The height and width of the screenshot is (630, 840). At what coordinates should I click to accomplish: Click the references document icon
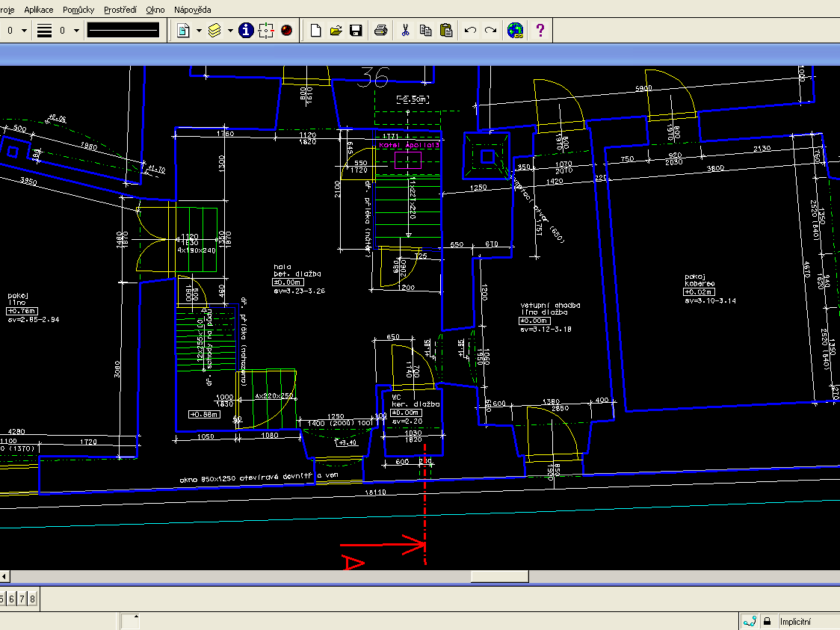pyautogui.click(x=183, y=31)
